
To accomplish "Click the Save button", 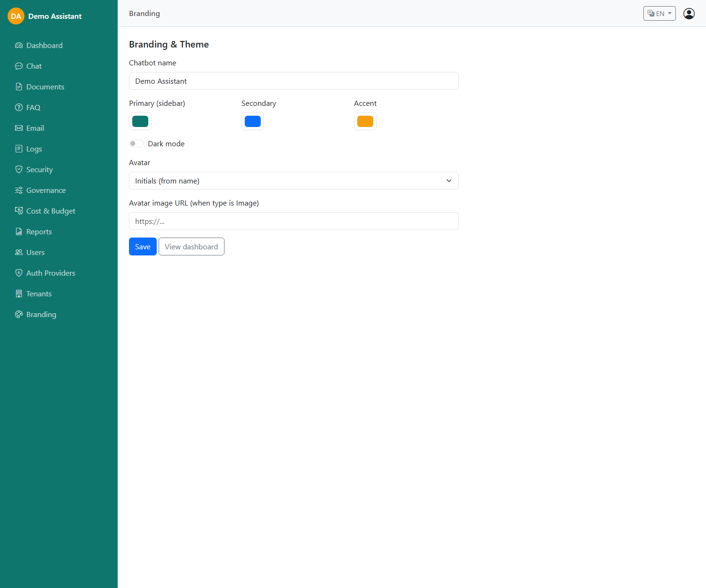I will tap(143, 246).
